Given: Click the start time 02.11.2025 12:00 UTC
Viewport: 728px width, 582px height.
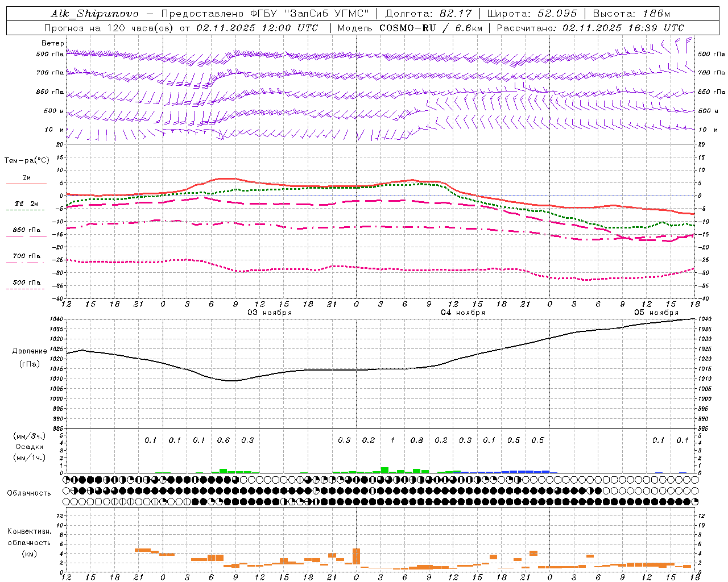Looking at the screenshot, I should pos(257,28).
